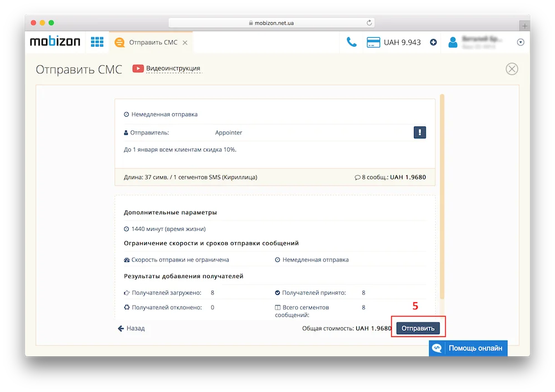Click the speech bubble icon near 8 сообщ.

[357, 178]
